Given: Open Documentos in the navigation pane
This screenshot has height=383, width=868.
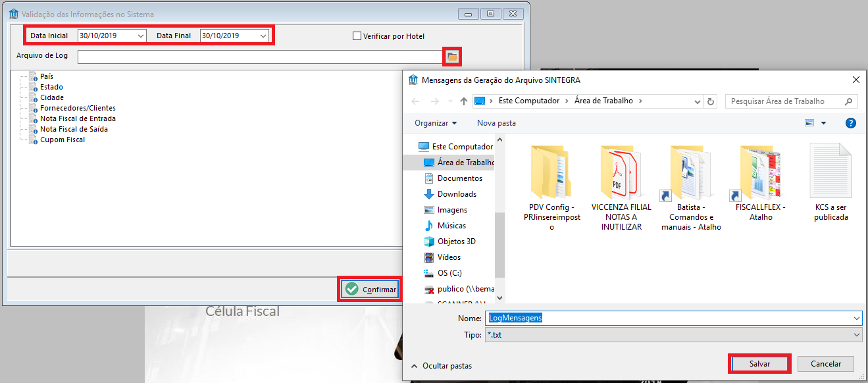Looking at the screenshot, I should 460,178.
